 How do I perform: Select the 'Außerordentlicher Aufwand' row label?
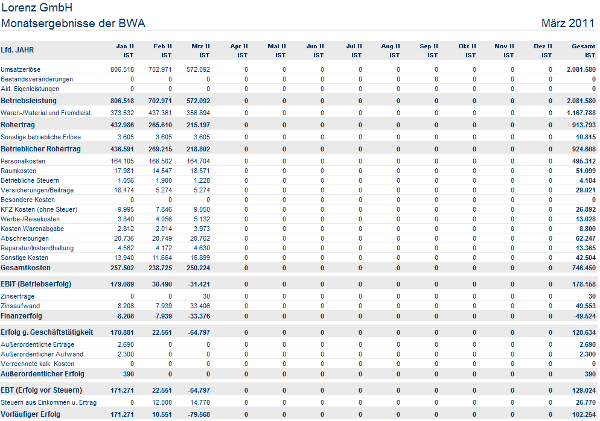pyautogui.click(x=42, y=354)
